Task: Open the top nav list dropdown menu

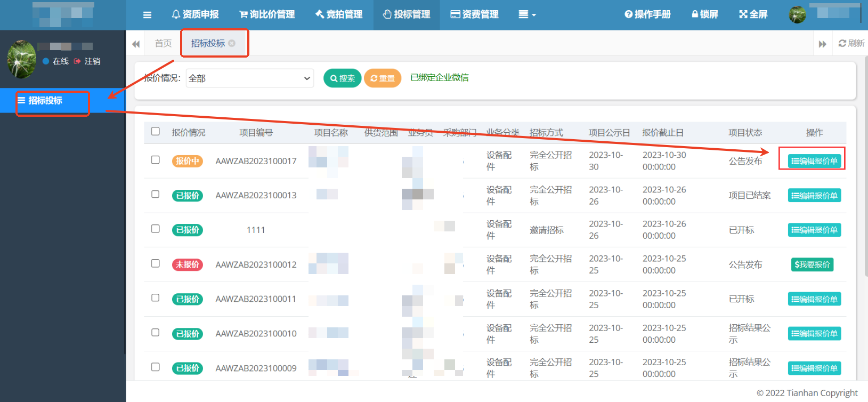Action: (x=527, y=15)
